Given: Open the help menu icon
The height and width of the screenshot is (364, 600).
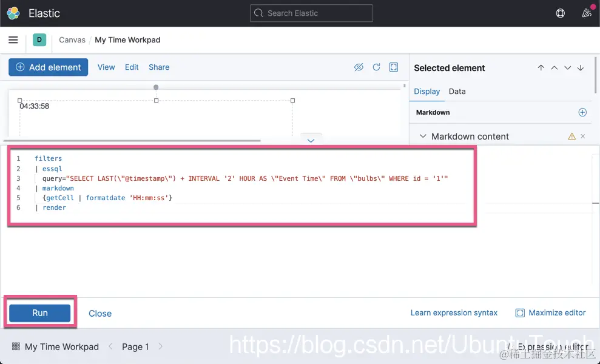Looking at the screenshot, I should click(560, 13).
